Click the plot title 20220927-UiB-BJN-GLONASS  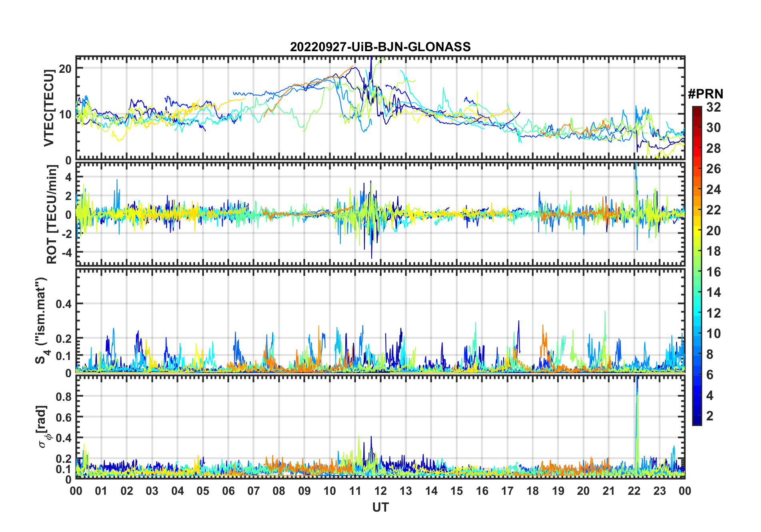click(x=380, y=47)
